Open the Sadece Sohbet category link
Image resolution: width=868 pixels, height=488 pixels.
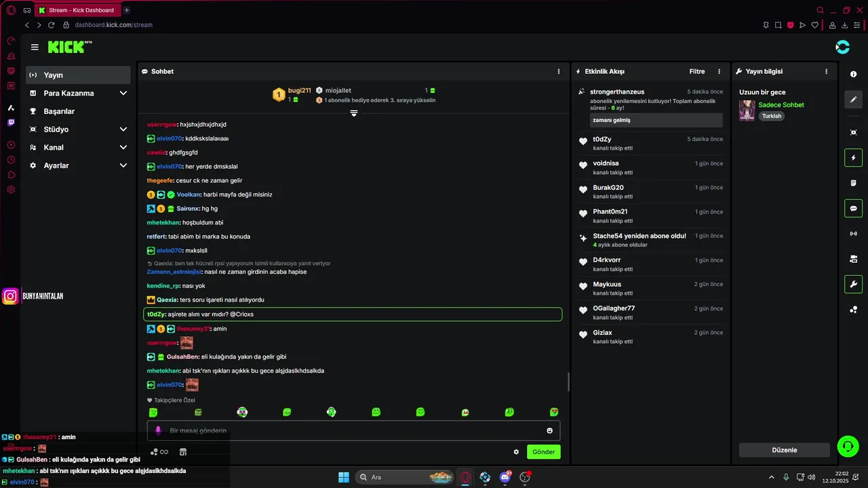coord(781,105)
